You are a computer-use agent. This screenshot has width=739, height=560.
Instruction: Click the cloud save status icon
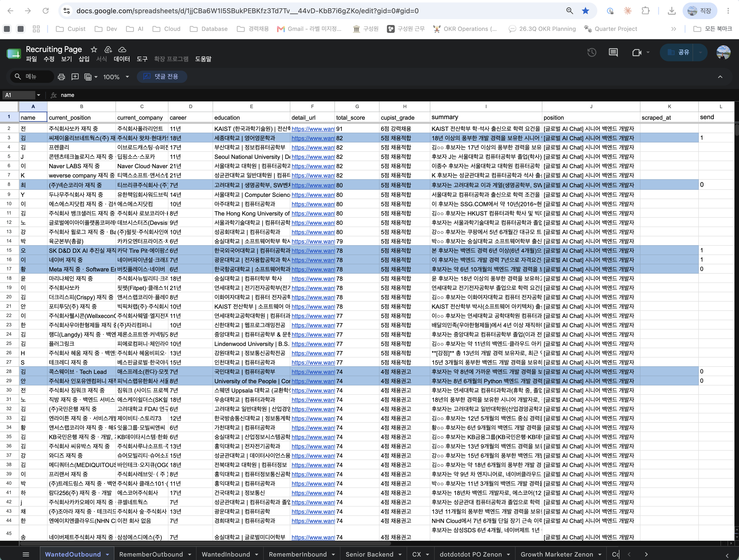click(122, 50)
